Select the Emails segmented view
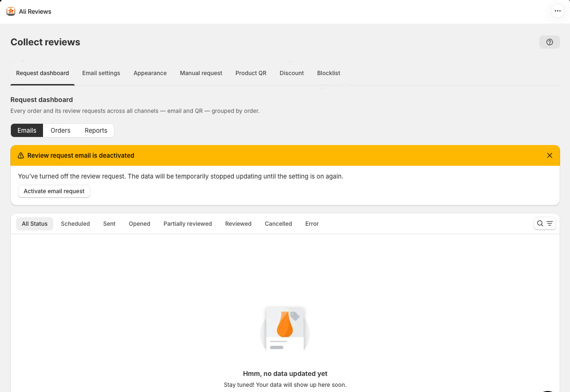570x392 pixels. (x=27, y=130)
